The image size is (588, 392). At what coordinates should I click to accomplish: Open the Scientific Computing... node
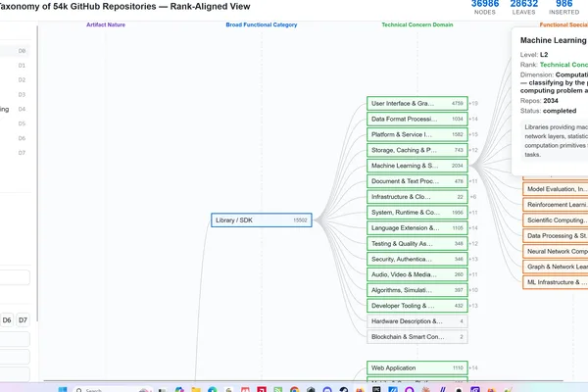[556, 220]
